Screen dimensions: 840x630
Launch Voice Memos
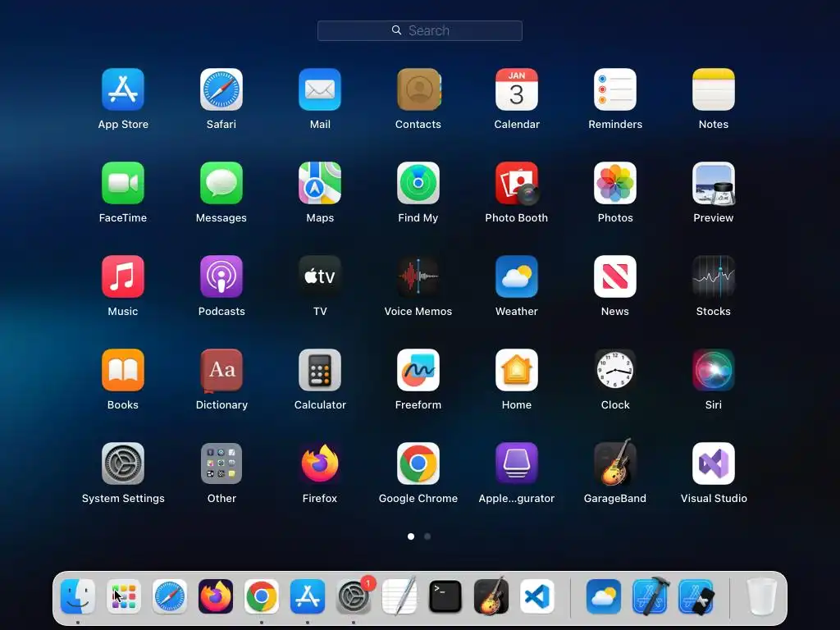(418, 276)
